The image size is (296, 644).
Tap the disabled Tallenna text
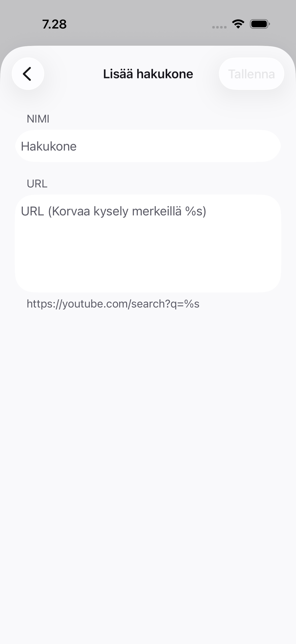coord(251,74)
